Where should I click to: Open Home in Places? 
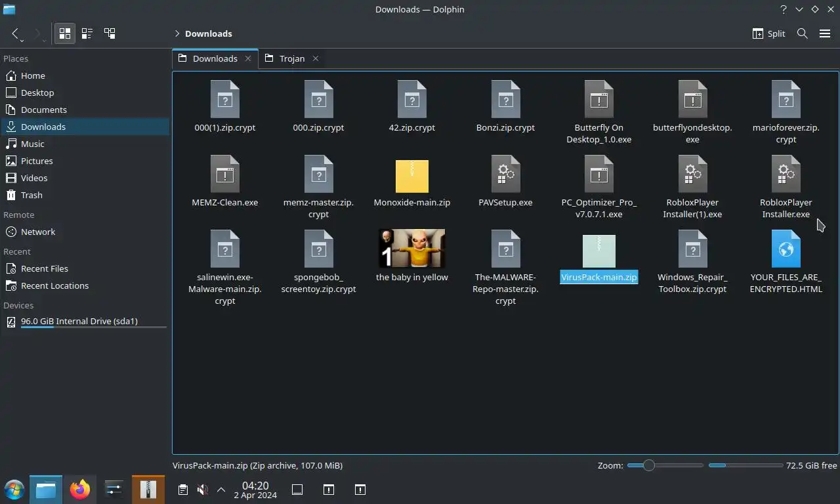pos(85,75)
